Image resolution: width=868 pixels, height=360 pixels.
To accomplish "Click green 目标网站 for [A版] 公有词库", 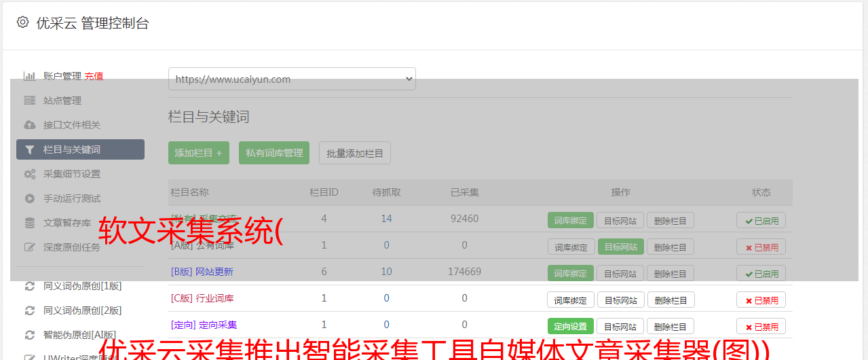I will [x=620, y=247].
